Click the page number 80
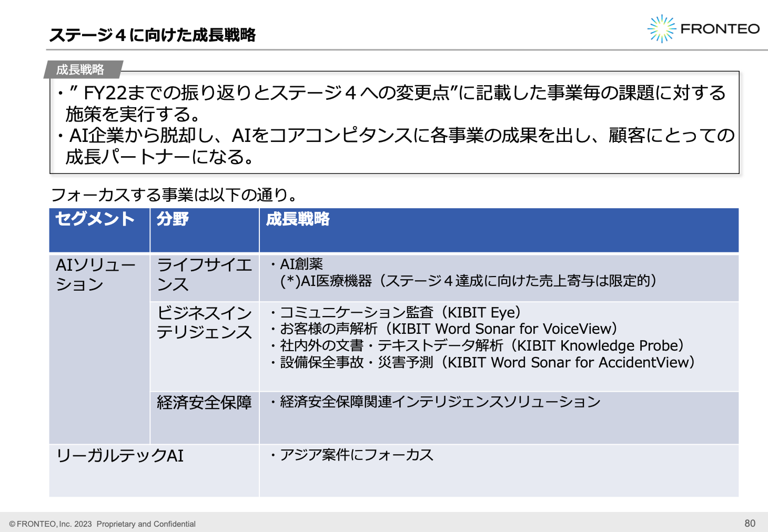 click(x=750, y=524)
